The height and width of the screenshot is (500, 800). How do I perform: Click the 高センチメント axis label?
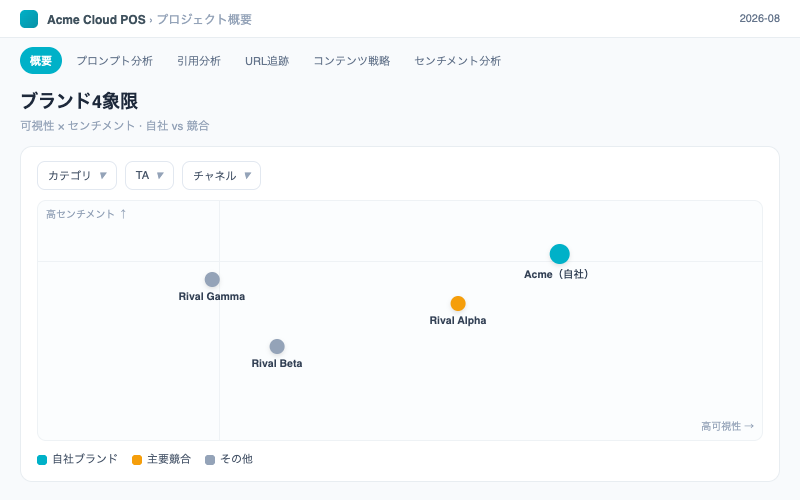pos(86,214)
